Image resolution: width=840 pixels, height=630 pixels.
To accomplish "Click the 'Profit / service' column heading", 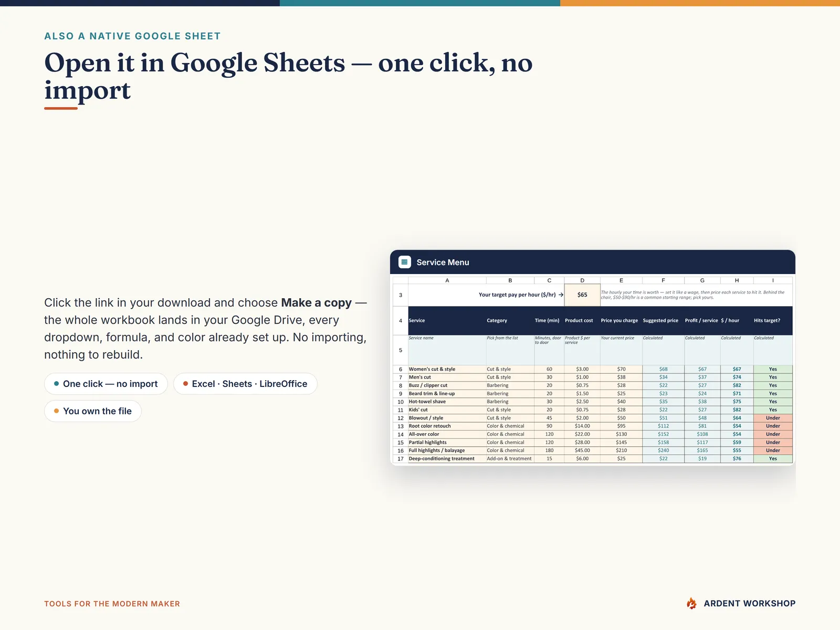I will [x=701, y=320].
